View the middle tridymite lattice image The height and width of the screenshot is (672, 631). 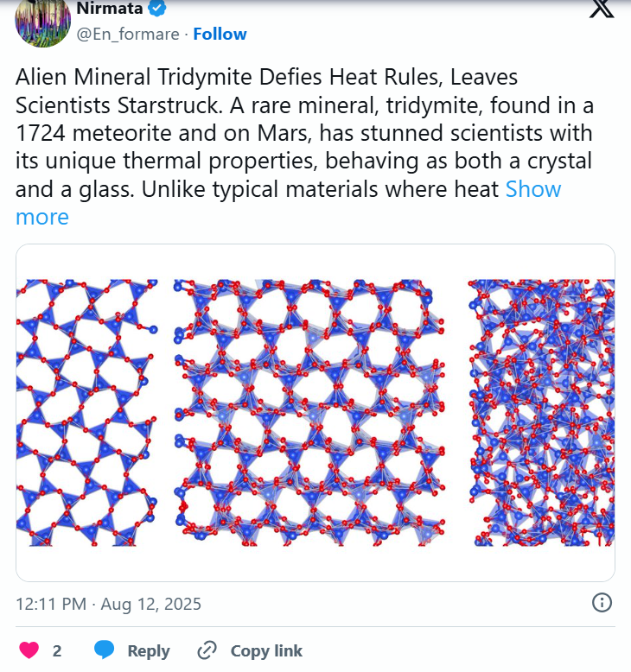coord(309,413)
